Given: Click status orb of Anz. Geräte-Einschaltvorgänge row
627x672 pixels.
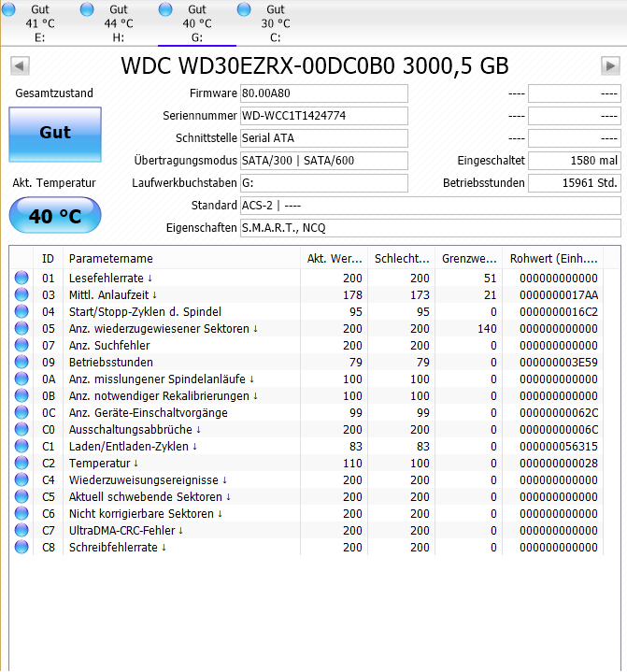Looking at the screenshot, I should pos(21,412).
